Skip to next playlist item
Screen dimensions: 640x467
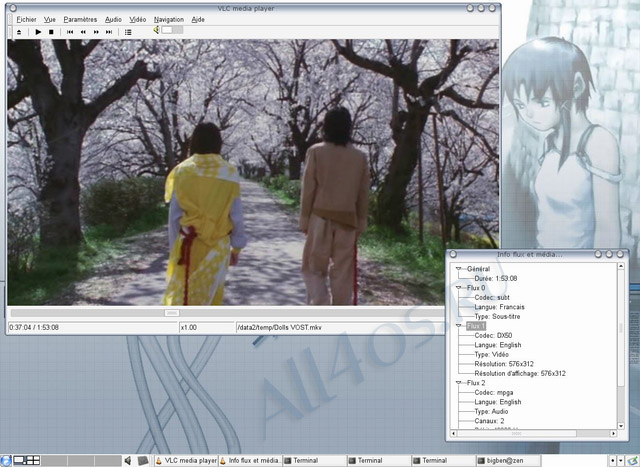coord(109,32)
